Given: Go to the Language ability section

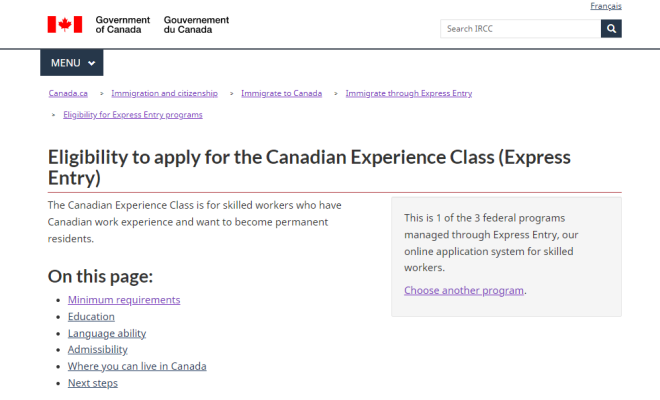Looking at the screenshot, I should [107, 333].
